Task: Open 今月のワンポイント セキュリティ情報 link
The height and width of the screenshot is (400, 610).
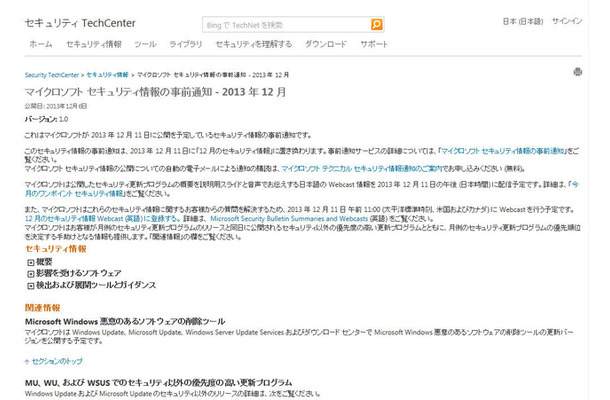Action: pyautogui.click(x=301, y=189)
